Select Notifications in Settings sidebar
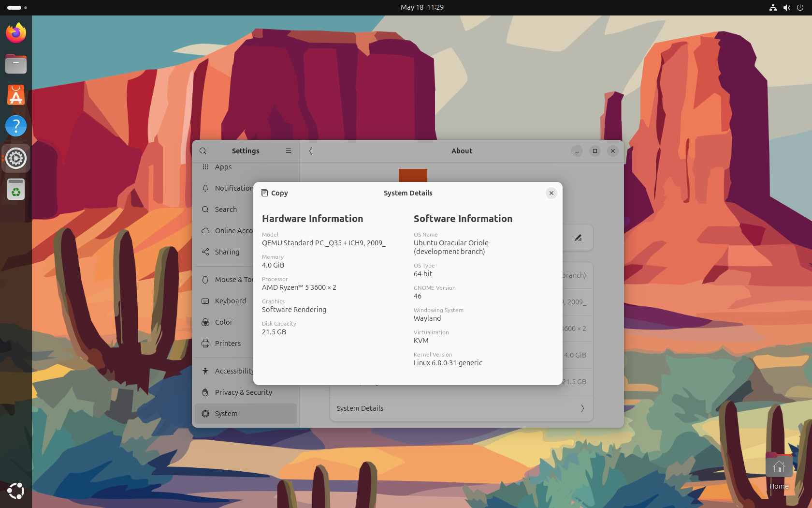This screenshot has width=812, height=508. [x=246, y=188]
